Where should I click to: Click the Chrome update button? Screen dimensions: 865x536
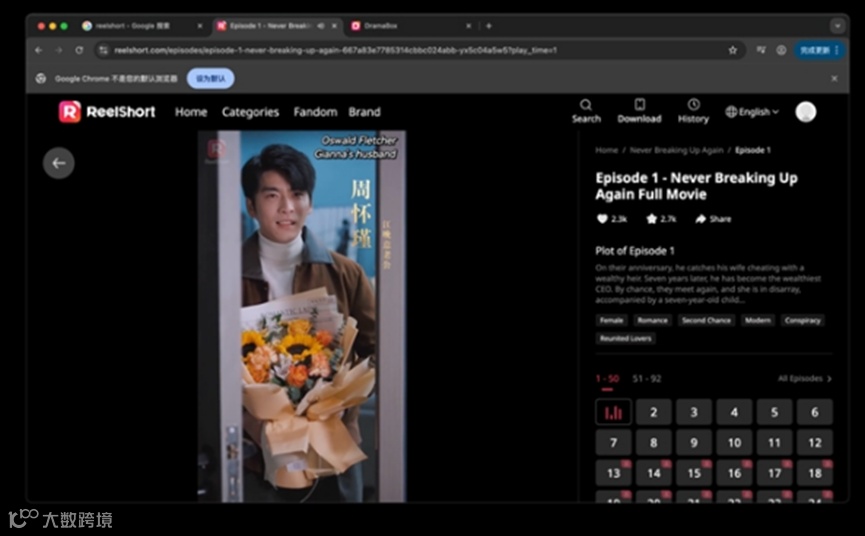coord(819,50)
